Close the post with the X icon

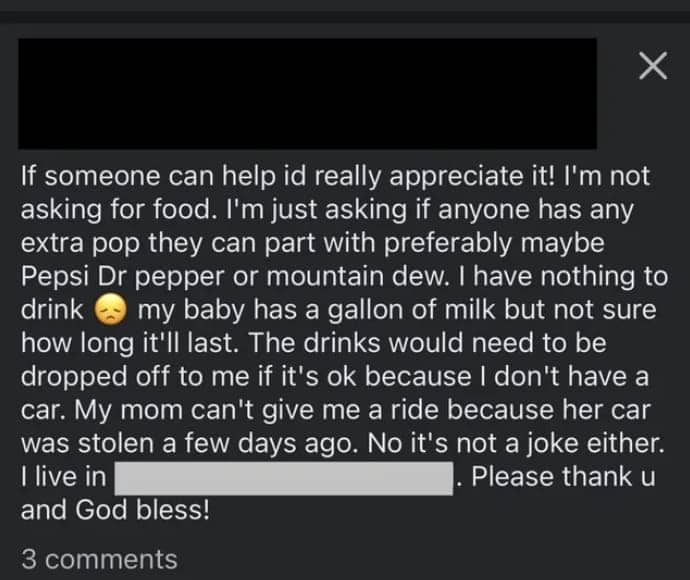click(652, 67)
